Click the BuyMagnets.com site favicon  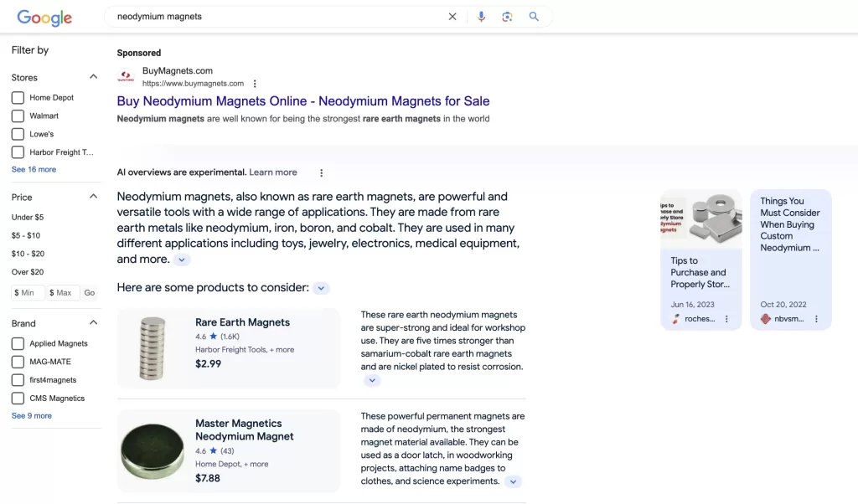click(x=126, y=76)
